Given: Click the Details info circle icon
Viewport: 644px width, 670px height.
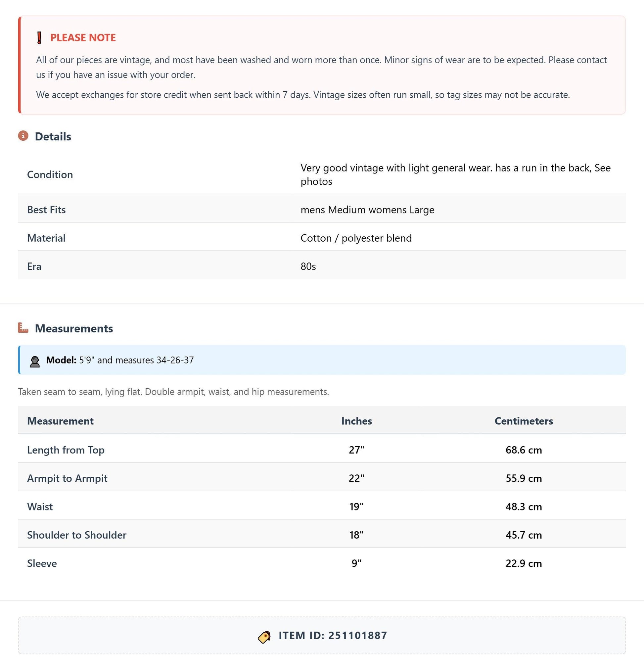Looking at the screenshot, I should 23,136.
